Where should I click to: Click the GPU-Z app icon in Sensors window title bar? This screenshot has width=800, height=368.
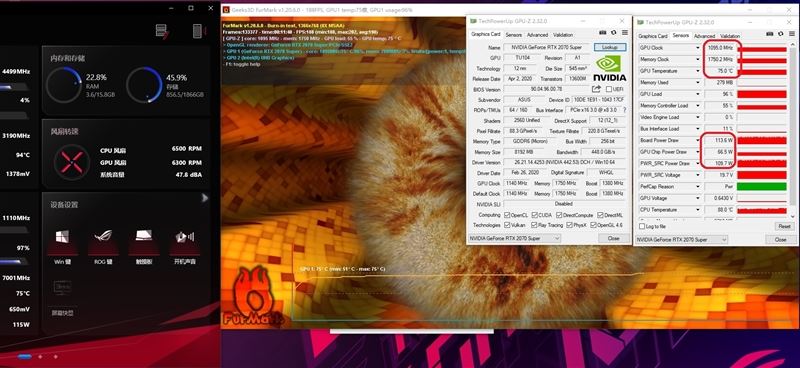[640, 22]
